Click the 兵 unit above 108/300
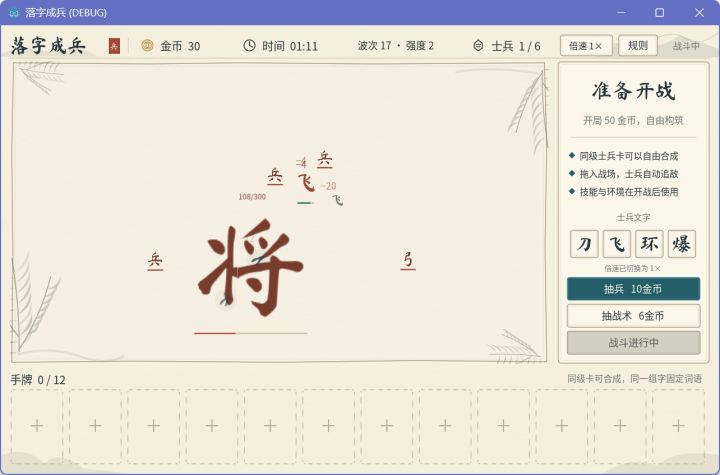 (x=275, y=176)
